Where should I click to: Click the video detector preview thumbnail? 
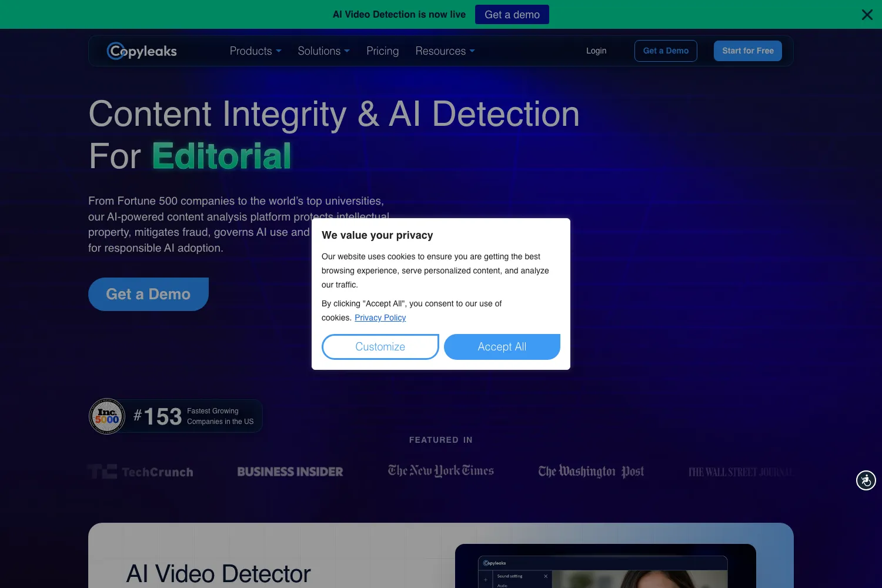pos(606,566)
